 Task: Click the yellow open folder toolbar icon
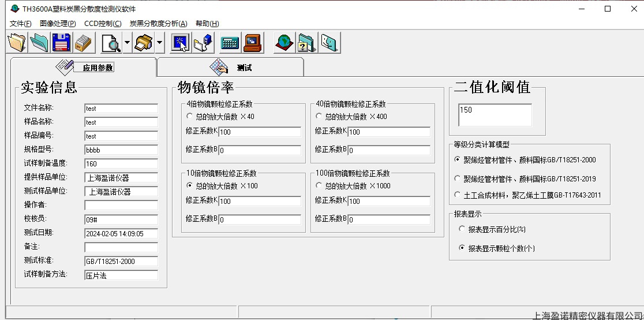click(17, 43)
